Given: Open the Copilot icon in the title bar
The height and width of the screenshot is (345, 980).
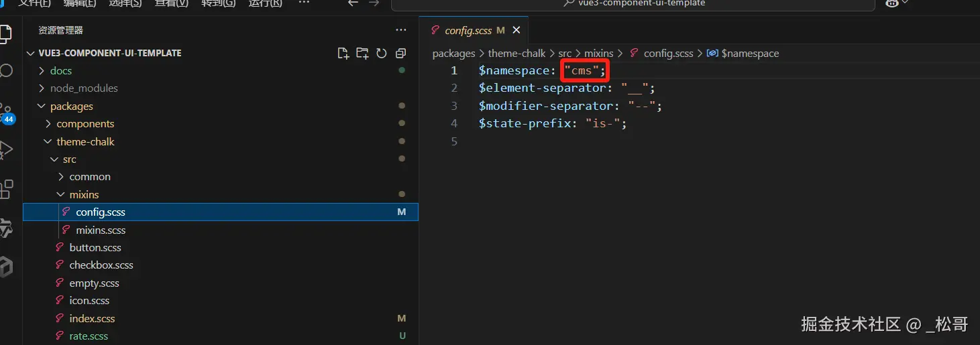Looking at the screenshot, I should click(892, 3).
